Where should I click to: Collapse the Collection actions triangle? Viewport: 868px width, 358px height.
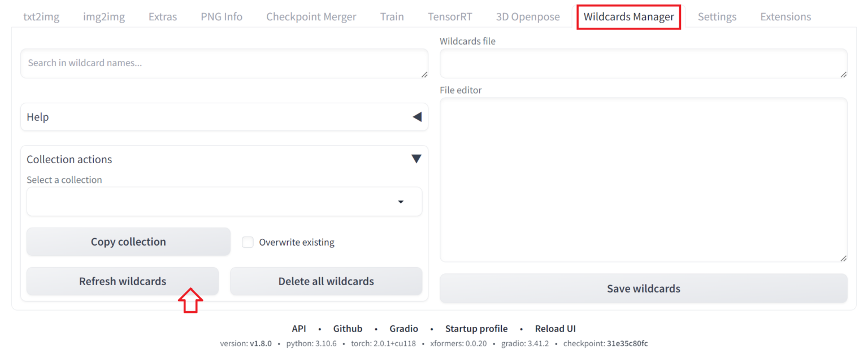coord(416,159)
